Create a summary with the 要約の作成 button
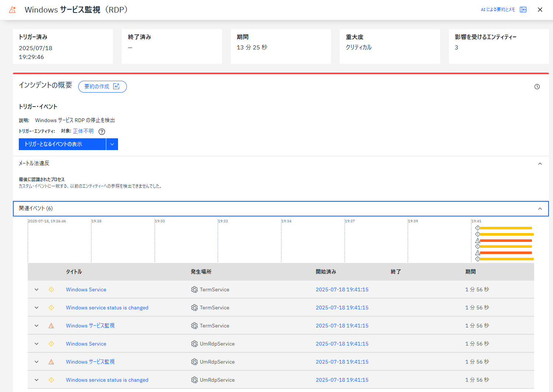 103,87
